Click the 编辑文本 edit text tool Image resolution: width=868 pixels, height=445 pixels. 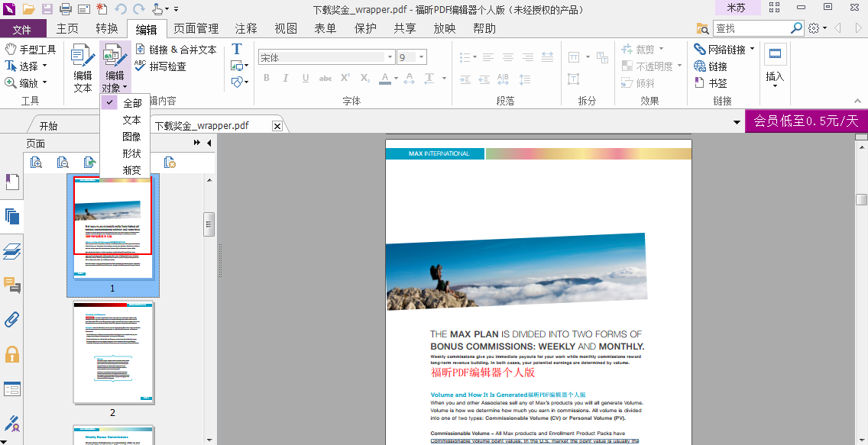(83, 68)
